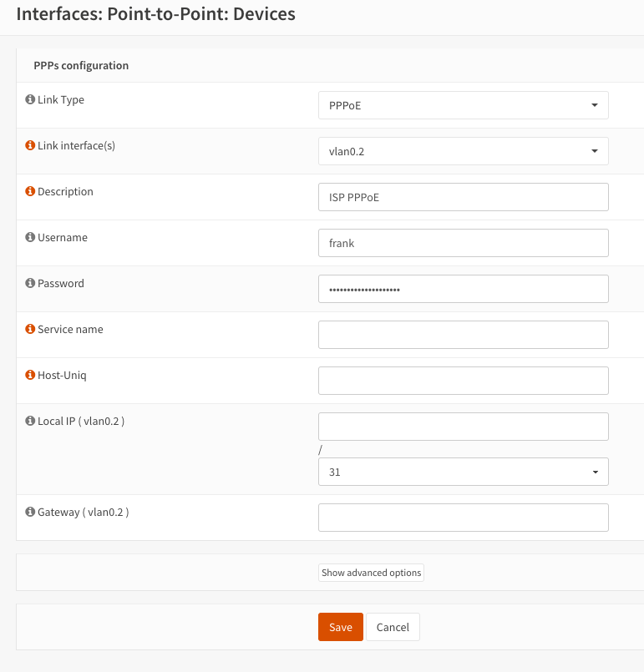
Task: Click the Gateway (vlan0.2) info icon
Action: [30, 512]
